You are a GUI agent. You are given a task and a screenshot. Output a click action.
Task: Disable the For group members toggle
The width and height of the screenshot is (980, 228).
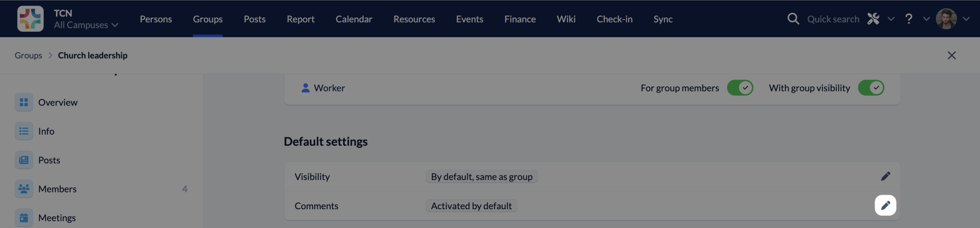(740, 88)
